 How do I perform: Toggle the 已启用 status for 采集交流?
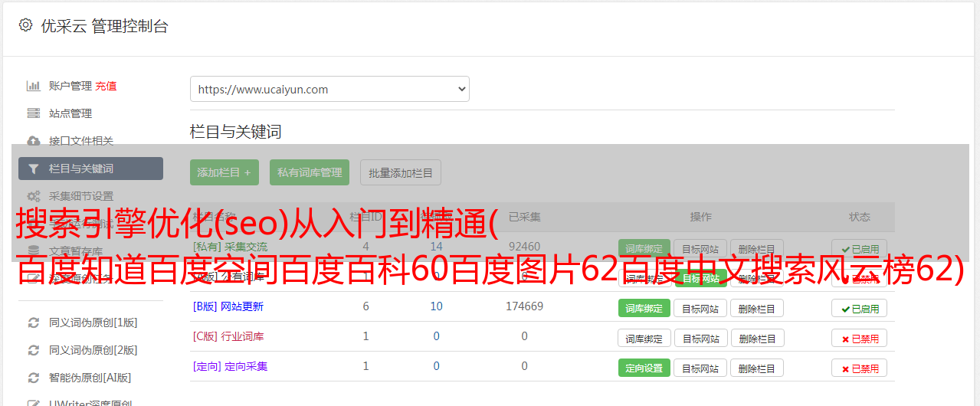click(x=860, y=248)
